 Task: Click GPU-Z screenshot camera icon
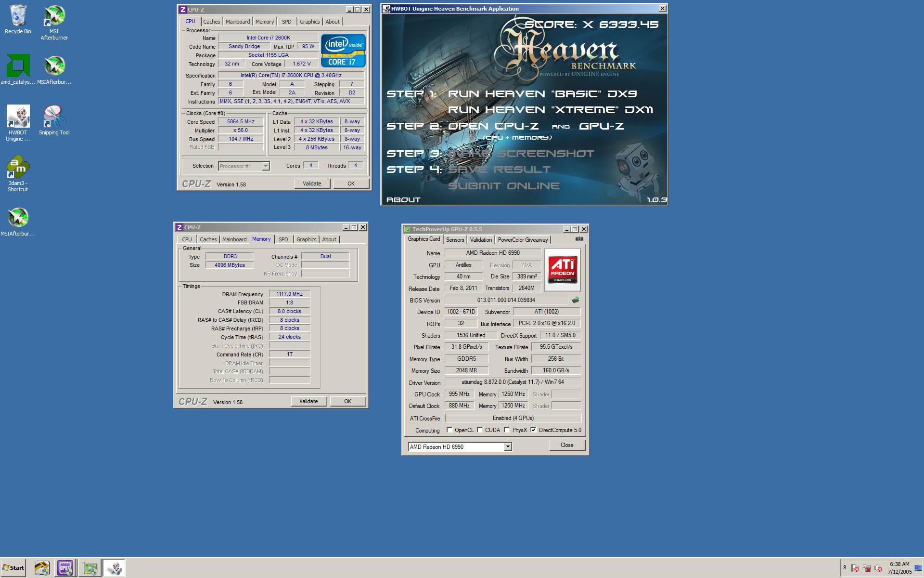click(579, 239)
